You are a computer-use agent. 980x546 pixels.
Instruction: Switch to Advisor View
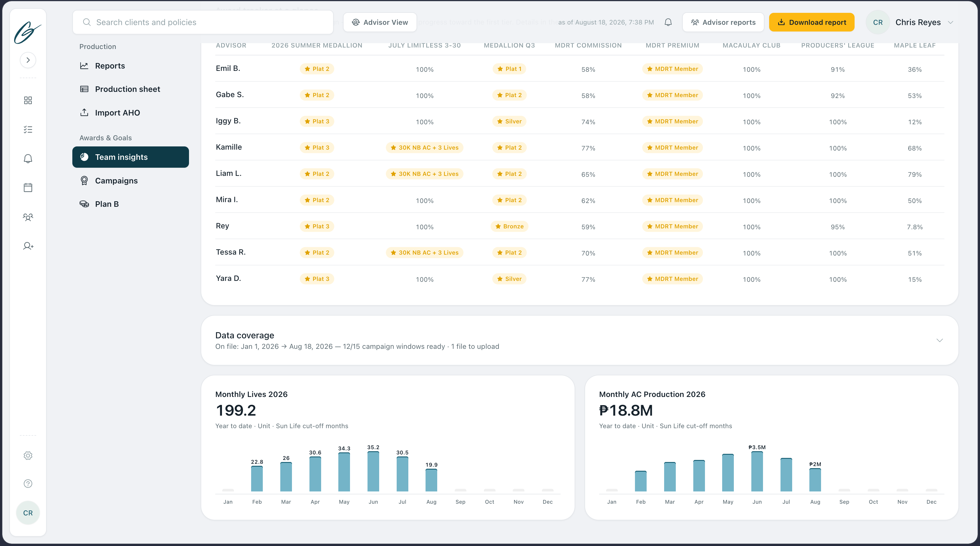click(x=380, y=22)
